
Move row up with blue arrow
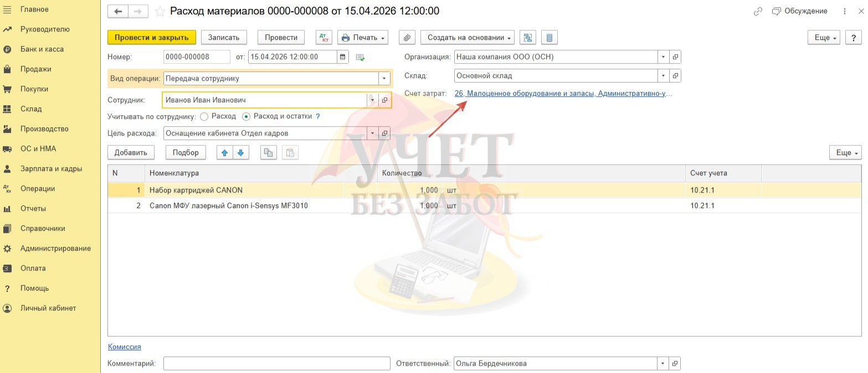[x=224, y=153]
